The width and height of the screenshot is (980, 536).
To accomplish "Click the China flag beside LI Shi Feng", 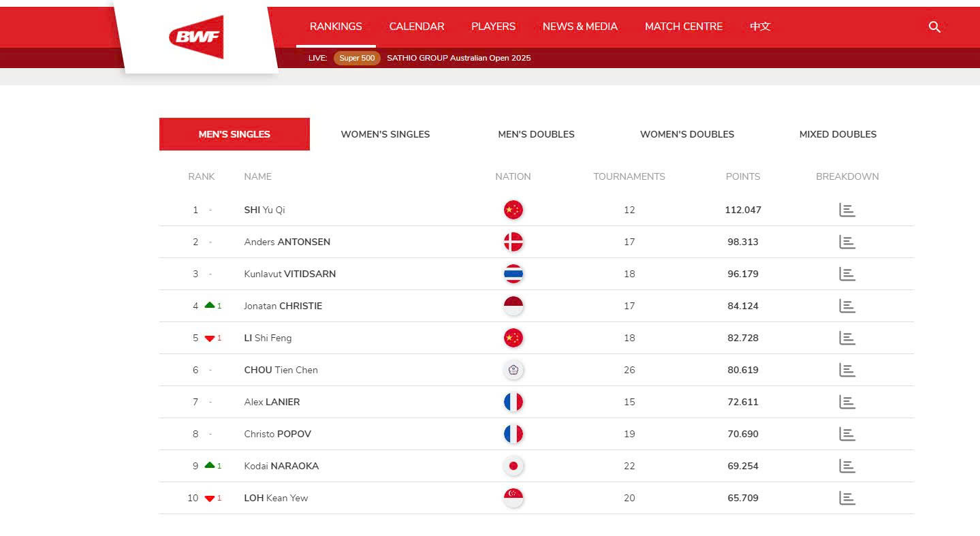I will click(513, 338).
